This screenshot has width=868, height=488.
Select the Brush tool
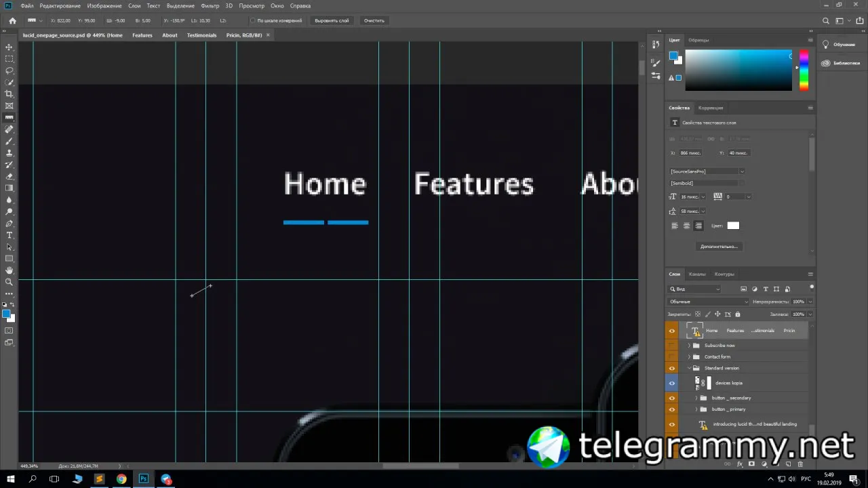point(9,141)
